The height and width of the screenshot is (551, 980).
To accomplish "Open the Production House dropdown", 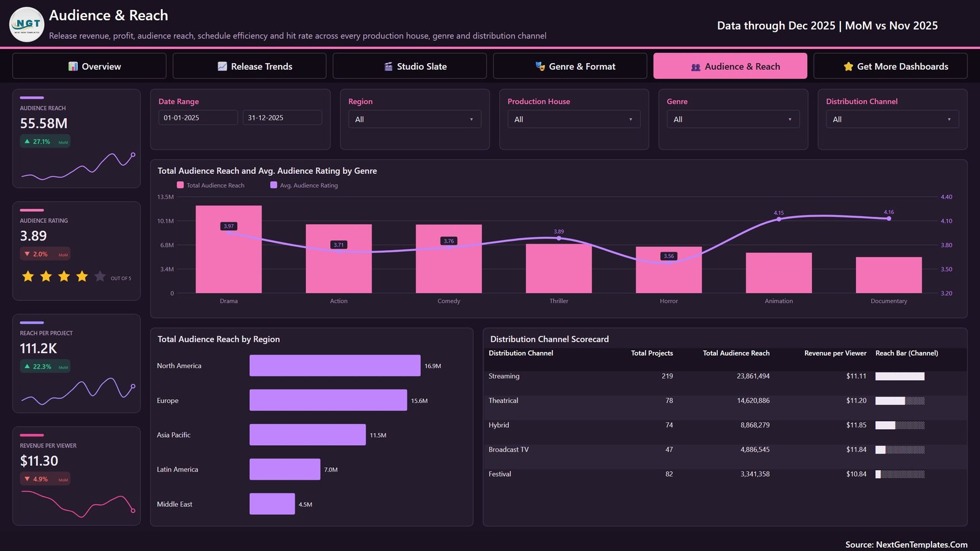I will [x=574, y=119].
